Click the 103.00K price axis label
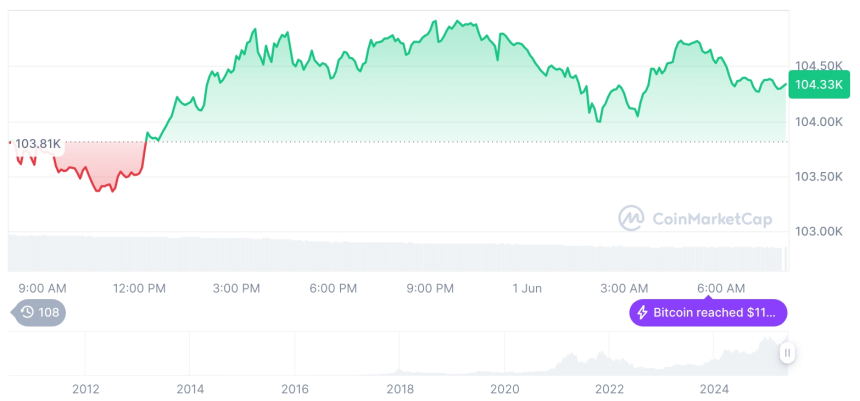860x401 pixels. coord(819,231)
